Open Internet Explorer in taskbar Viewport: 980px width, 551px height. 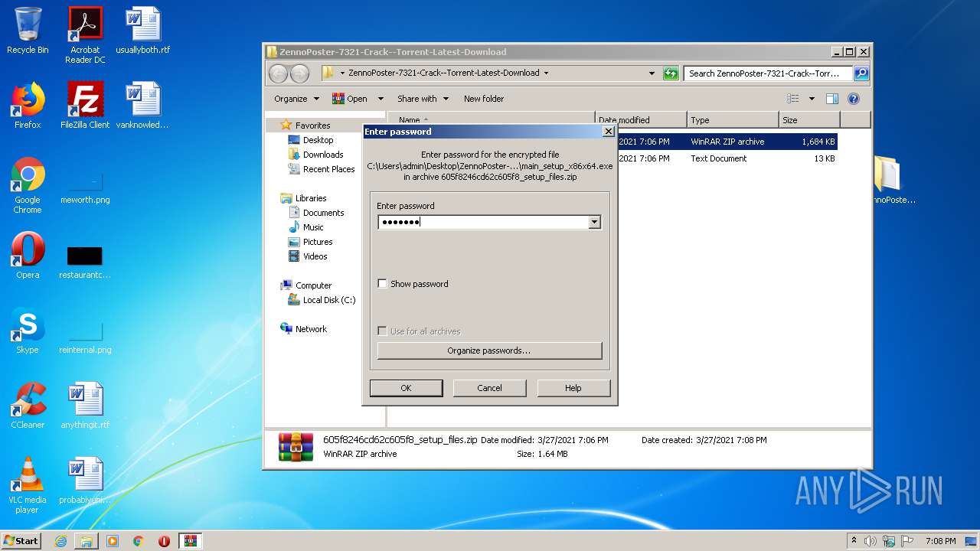tap(60, 541)
